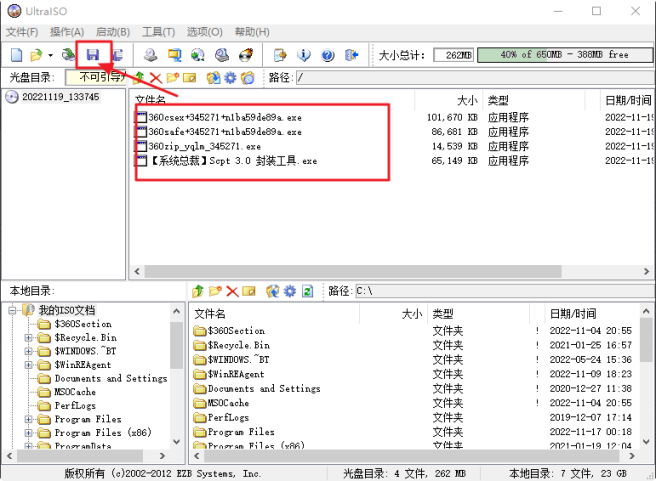Screen dimensions: 656x481
Task: Open the 不可引导 boot type combo box
Action: (95, 77)
